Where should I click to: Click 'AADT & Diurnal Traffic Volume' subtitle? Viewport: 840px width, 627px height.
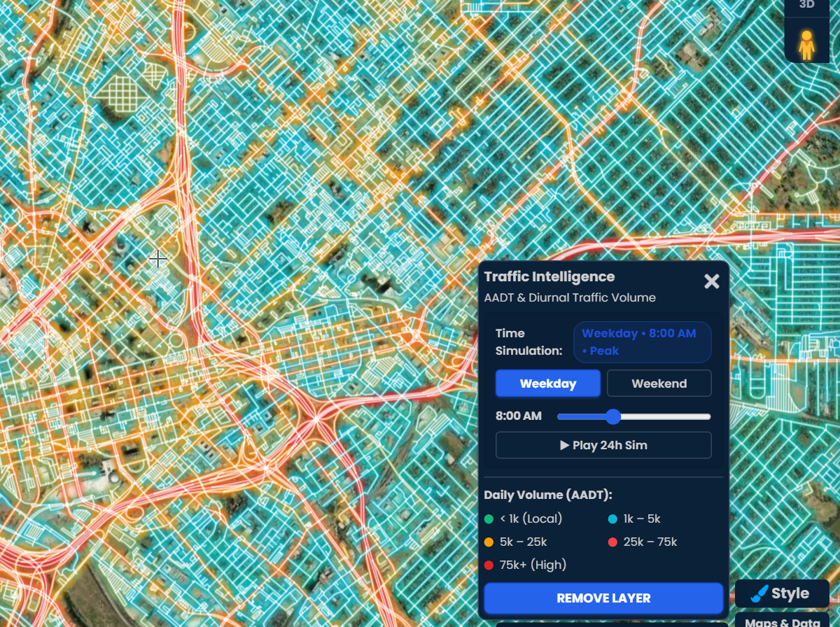click(570, 297)
